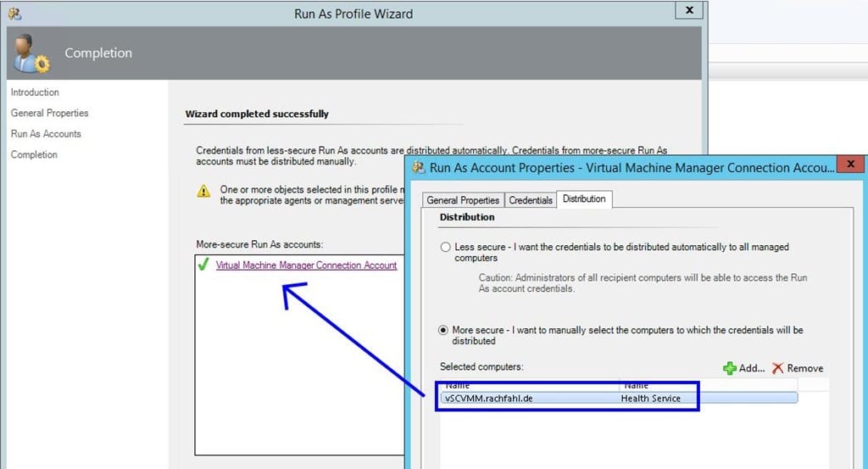Open Virtual Machine Manager Connection Account link

[306, 265]
